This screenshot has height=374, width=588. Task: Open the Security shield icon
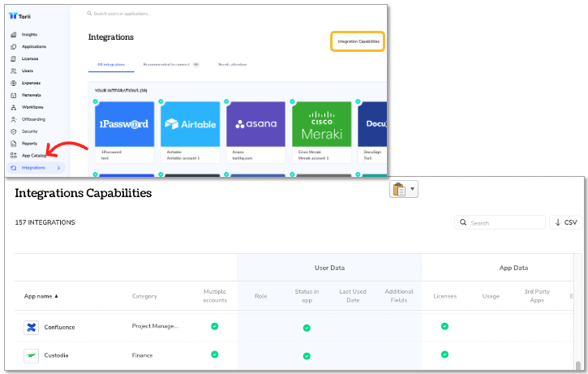[14, 131]
